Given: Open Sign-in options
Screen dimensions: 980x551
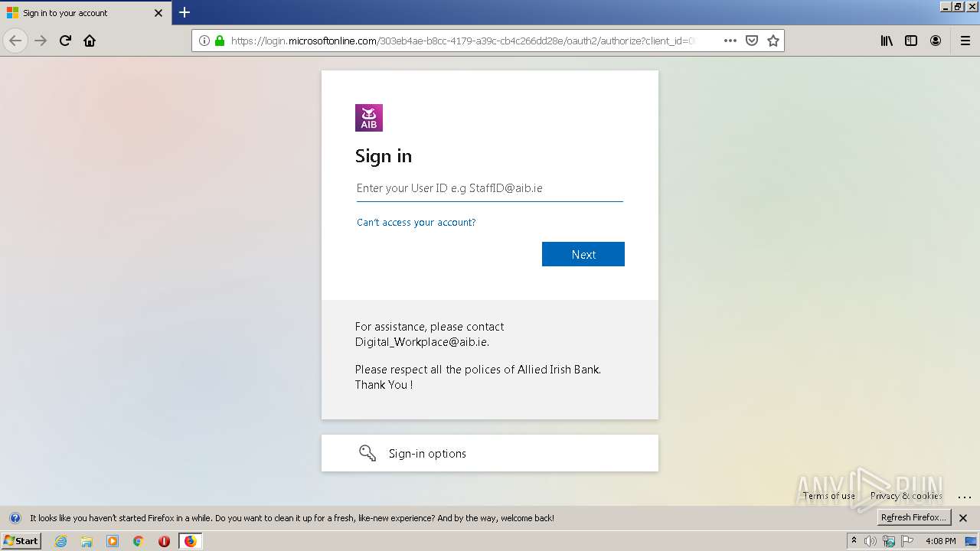Looking at the screenshot, I should [490, 453].
